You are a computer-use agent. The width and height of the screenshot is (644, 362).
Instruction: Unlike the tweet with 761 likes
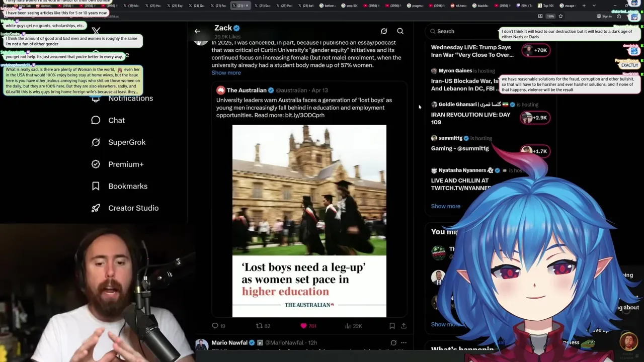(x=308, y=326)
